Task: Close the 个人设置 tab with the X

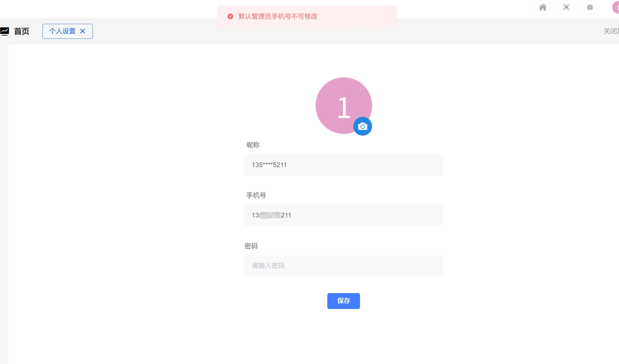Action: tap(83, 31)
